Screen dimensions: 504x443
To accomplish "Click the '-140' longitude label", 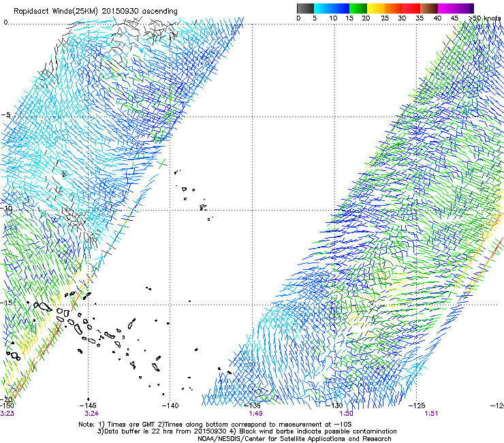I will coord(170,406).
